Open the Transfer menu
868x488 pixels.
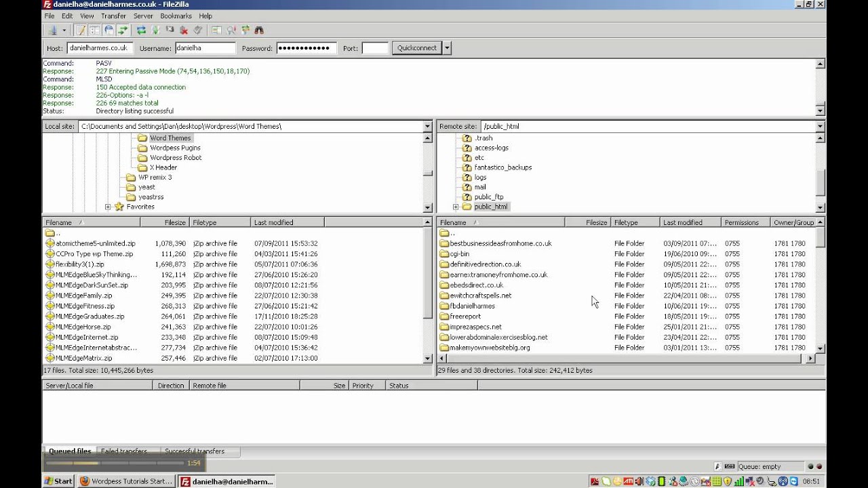pos(113,16)
